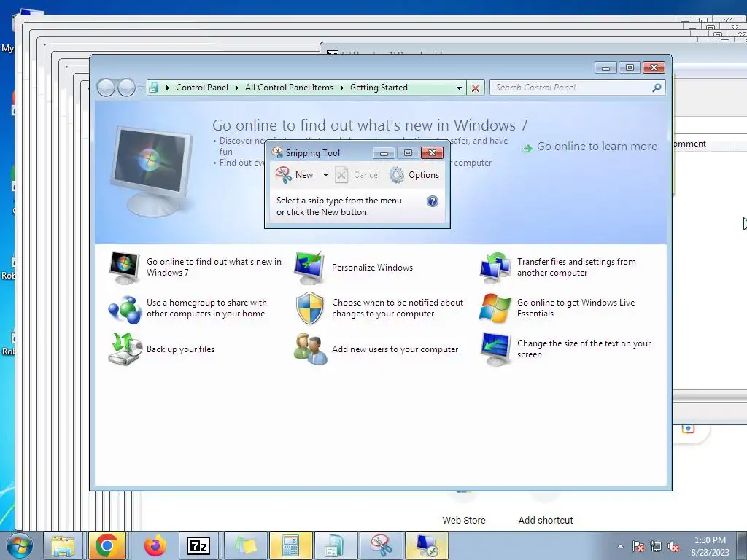
Task: Show hidden tray icons arrow
Action: point(620,546)
